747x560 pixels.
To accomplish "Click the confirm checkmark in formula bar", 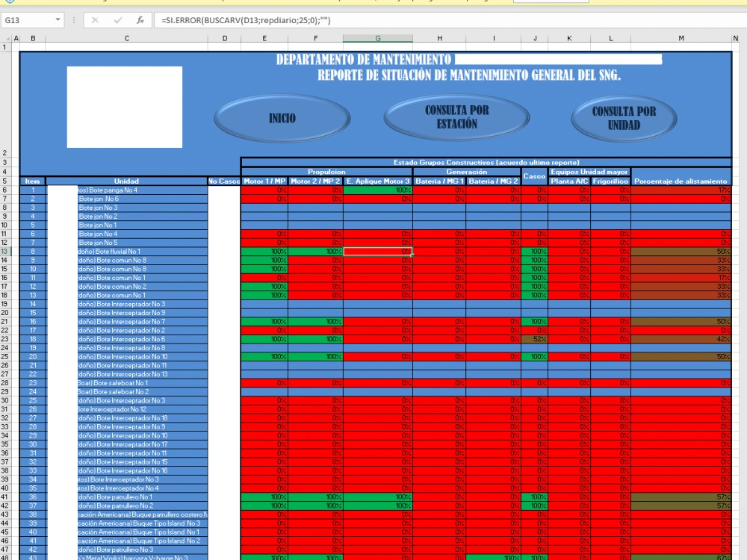I will [118, 20].
